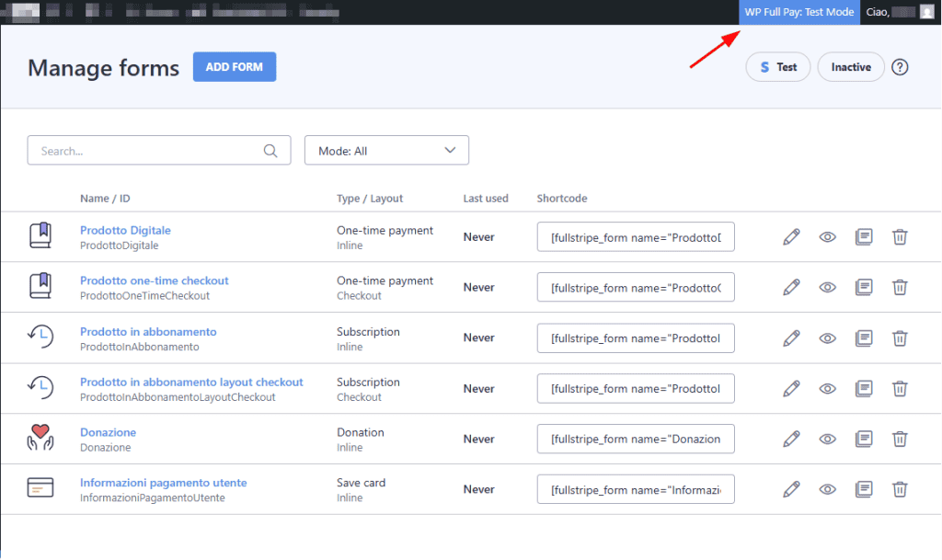Toggle the Inactive status button
The height and width of the screenshot is (560, 942).
850,66
